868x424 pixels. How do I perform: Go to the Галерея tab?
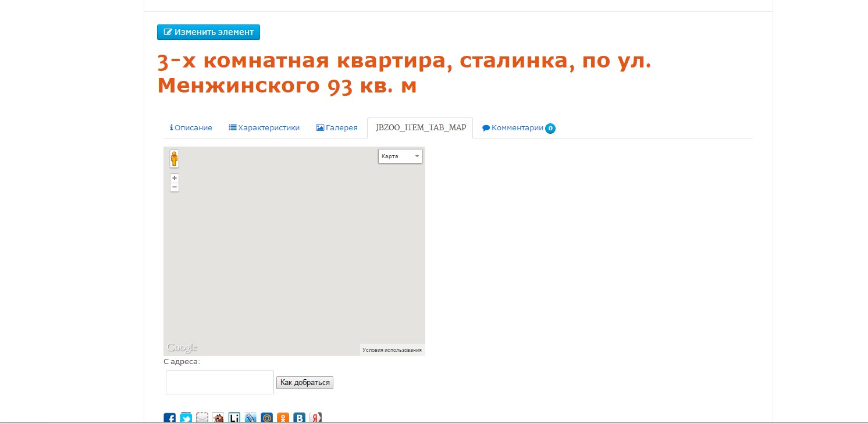(x=337, y=128)
